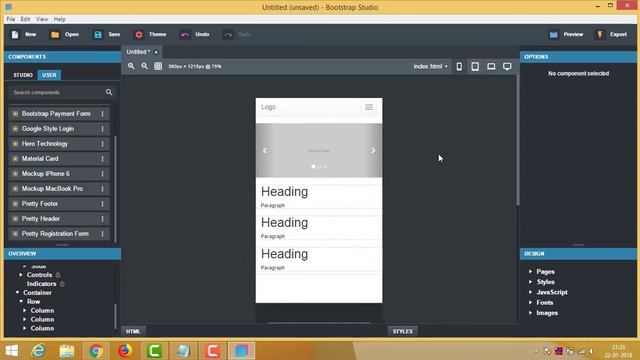Go to next carousel slide arrow
This screenshot has height=360, width=640.
coord(373,151)
